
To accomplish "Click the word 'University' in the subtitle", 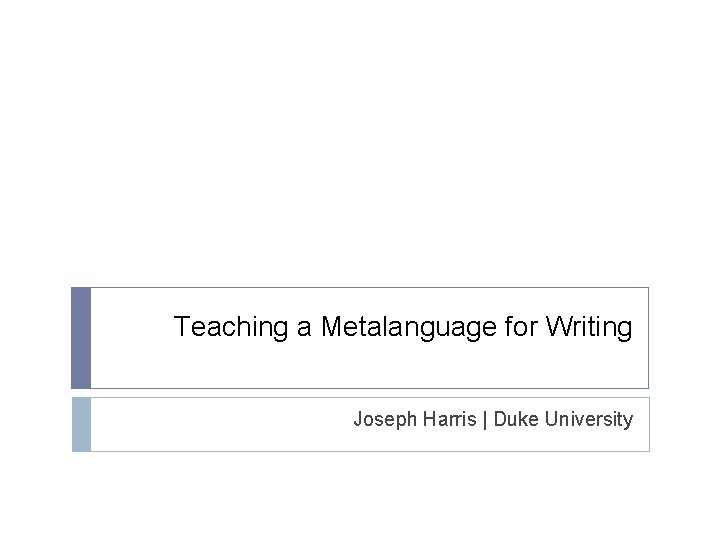I will [x=589, y=420].
